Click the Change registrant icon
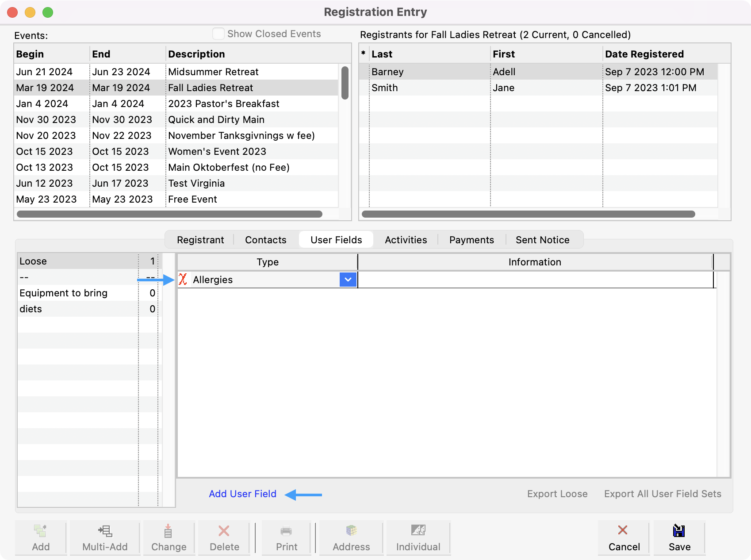The image size is (751, 560). point(169,531)
